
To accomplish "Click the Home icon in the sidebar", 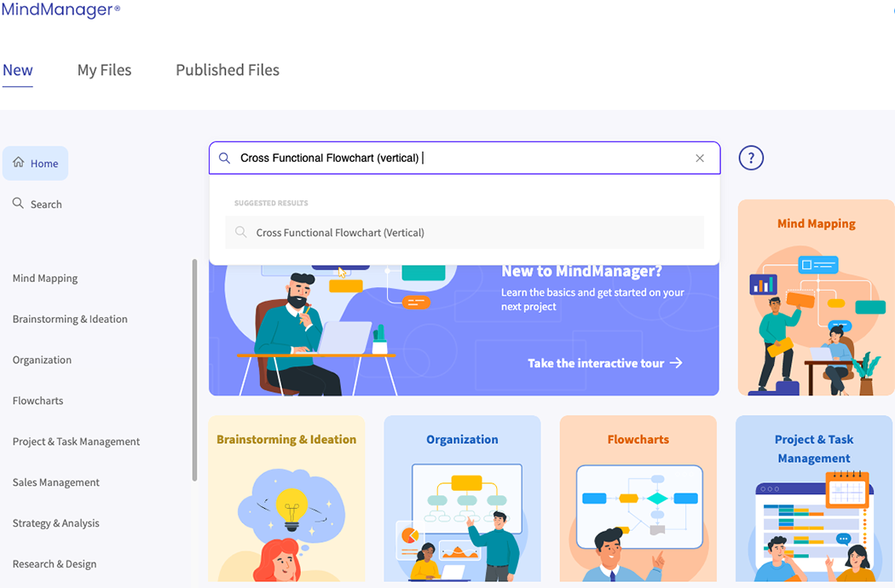I will [x=19, y=163].
